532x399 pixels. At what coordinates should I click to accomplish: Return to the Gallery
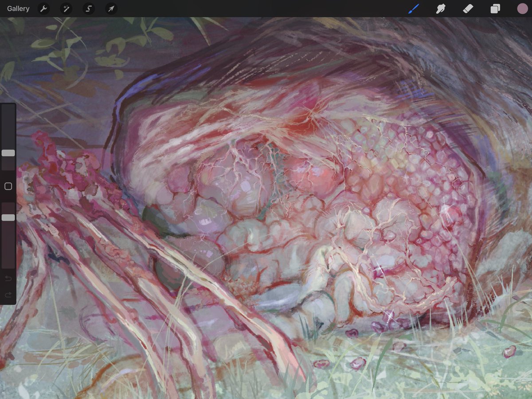(x=18, y=8)
